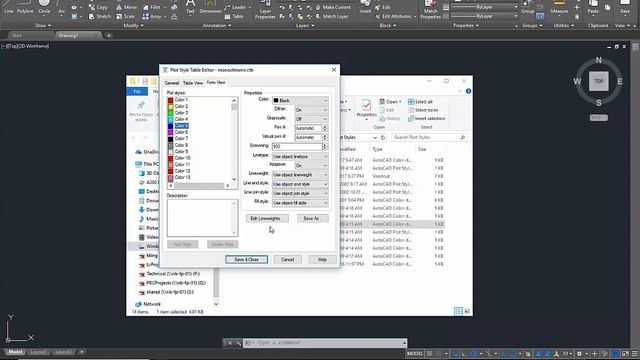Click Invert selection in Explorer ribbon
The width and height of the screenshot is (640, 360).
click(x=426, y=118)
